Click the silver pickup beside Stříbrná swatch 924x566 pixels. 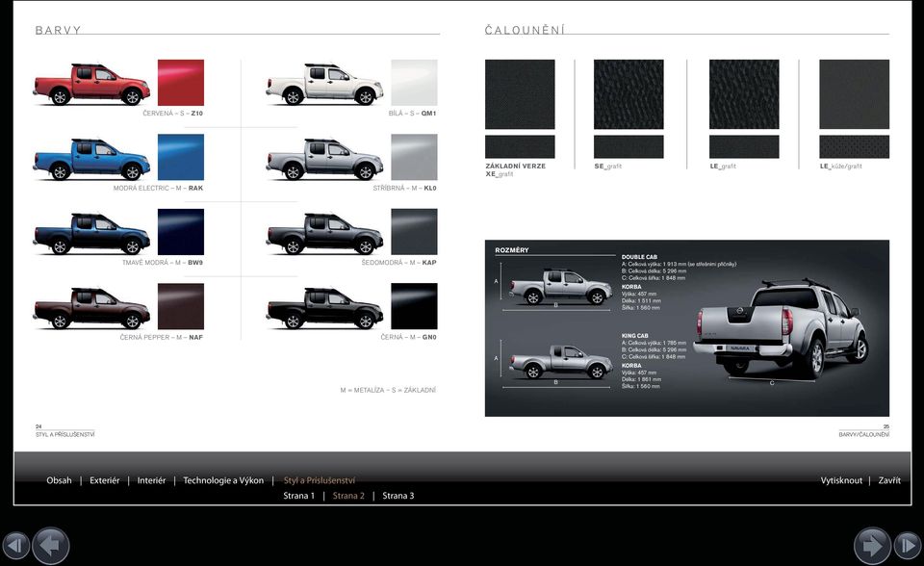click(324, 159)
